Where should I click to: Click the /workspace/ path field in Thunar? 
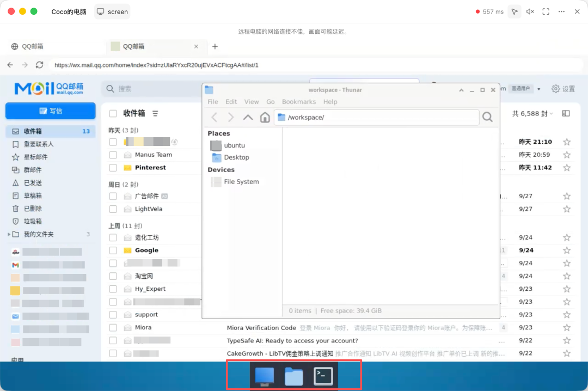click(377, 118)
